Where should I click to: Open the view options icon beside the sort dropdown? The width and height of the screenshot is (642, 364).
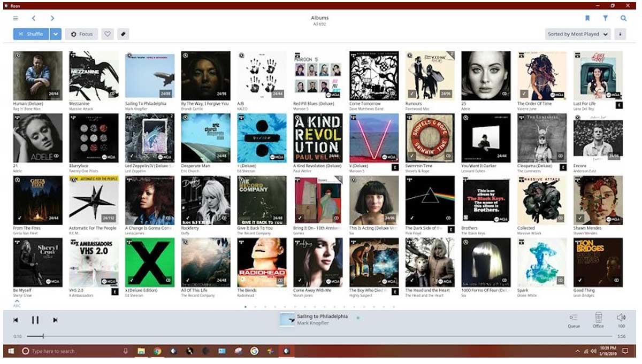[621, 34]
